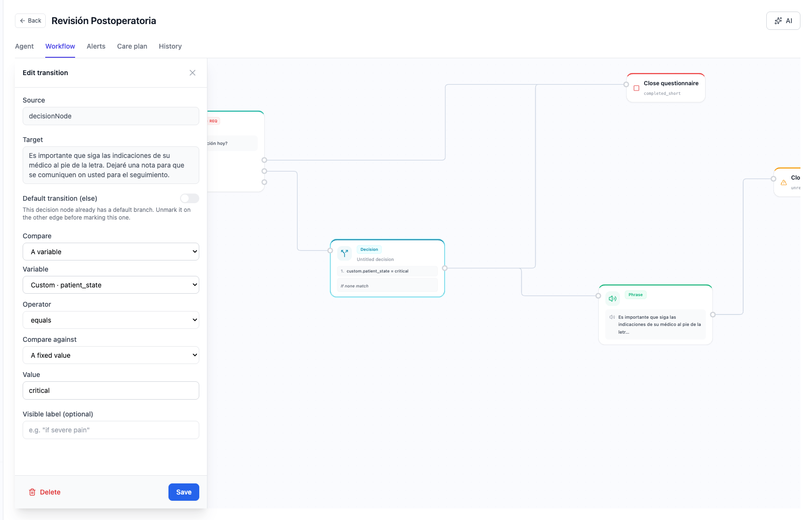Switch to the Care plan tab
The height and width of the screenshot is (520, 812).
point(132,46)
